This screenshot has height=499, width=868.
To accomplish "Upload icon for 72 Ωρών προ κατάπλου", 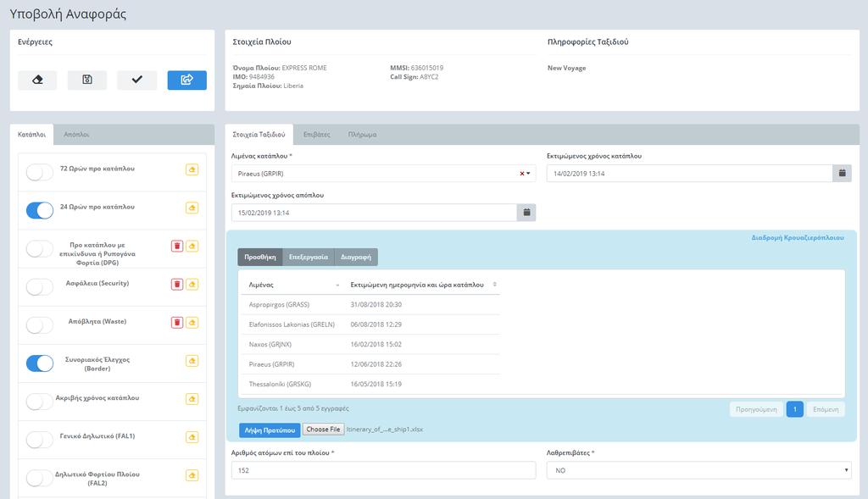I will pos(192,169).
